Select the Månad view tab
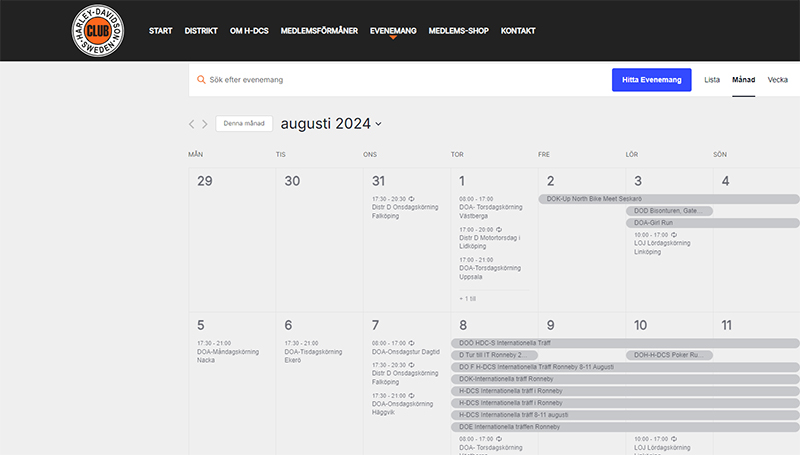This screenshot has width=800, height=455. pos(743,80)
